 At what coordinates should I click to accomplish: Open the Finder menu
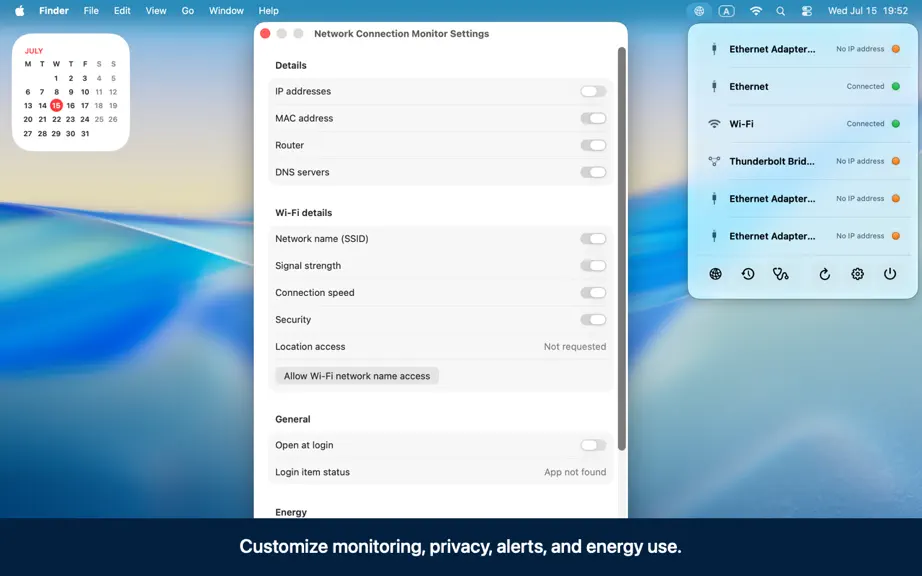[54, 11]
